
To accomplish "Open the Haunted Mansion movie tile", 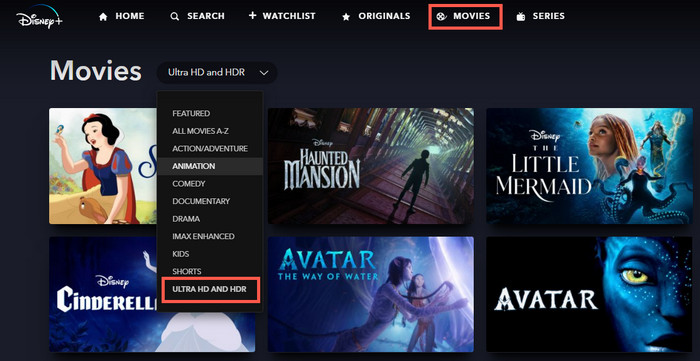I will [x=371, y=166].
